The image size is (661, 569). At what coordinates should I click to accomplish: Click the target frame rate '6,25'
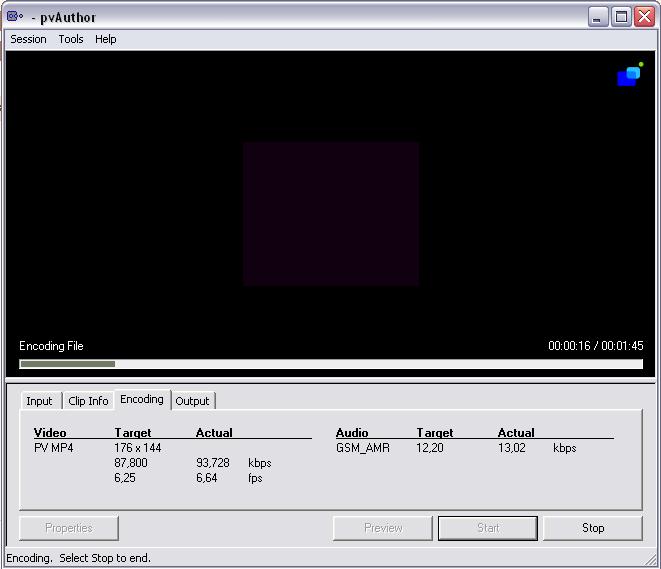tap(125, 478)
